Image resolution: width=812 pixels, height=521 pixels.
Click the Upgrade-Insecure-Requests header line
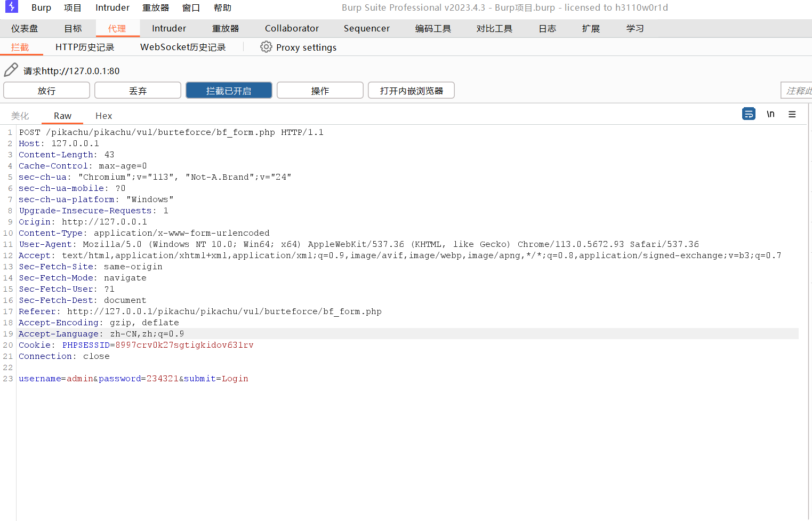coord(93,211)
